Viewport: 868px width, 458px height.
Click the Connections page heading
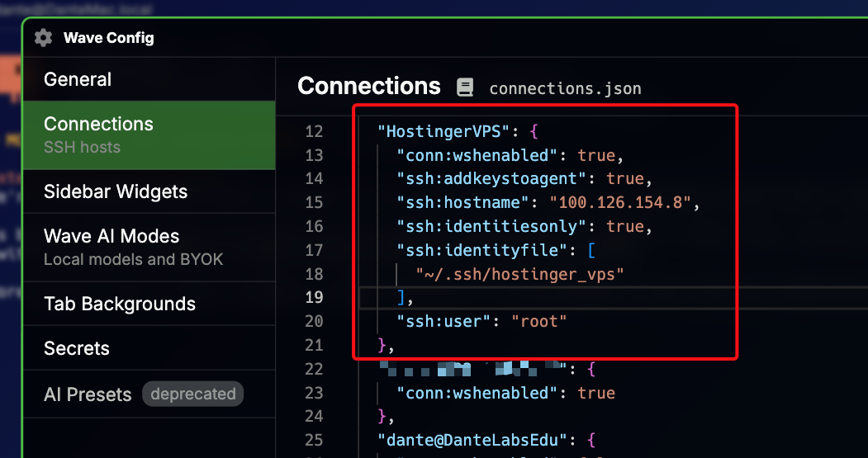pos(368,87)
